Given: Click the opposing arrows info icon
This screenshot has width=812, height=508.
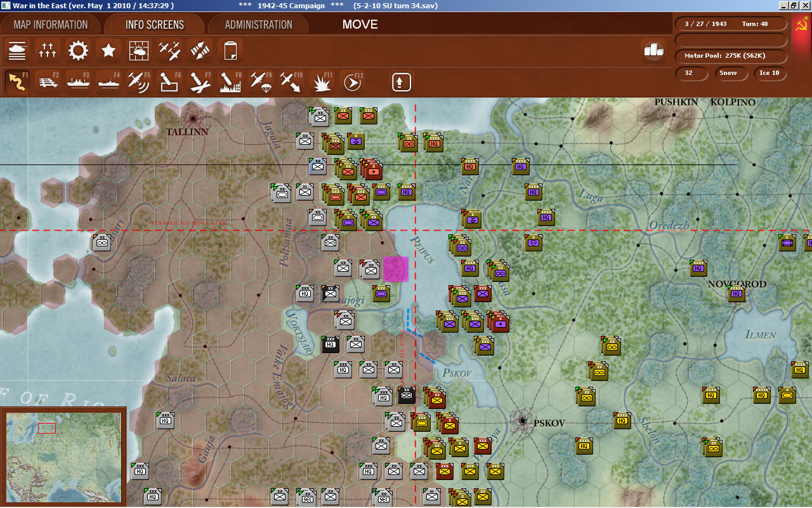Looking at the screenshot, I should click(x=200, y=50).
